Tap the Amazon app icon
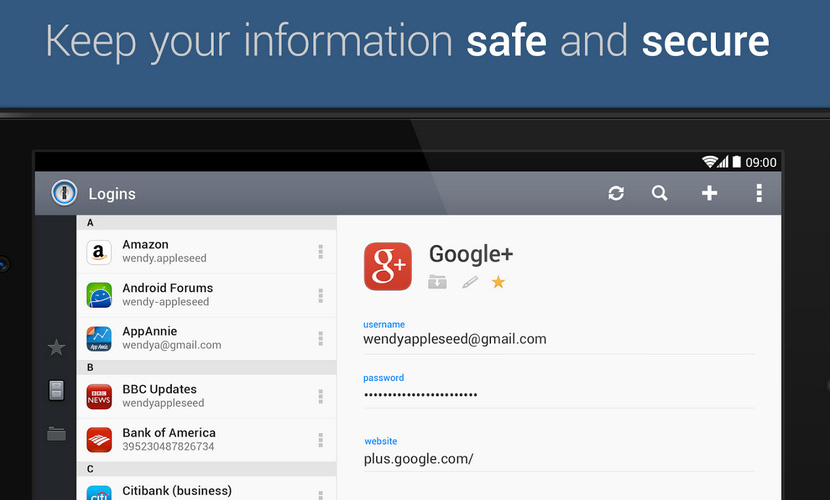This screenshot has width=830, height=500. click(99, 252)
